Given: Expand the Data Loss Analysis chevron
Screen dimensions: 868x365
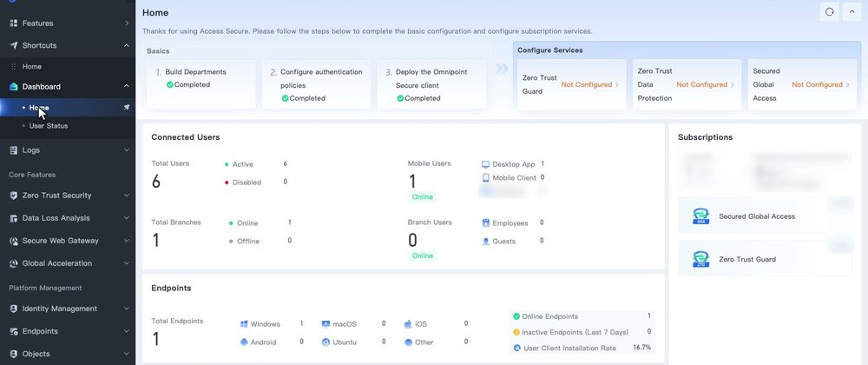Looking at the screenshot, I should coord(127,218).
